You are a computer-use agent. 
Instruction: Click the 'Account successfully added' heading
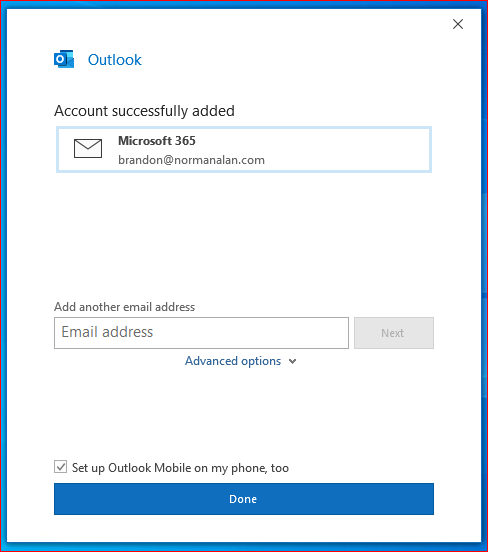(x=144, y=111)
